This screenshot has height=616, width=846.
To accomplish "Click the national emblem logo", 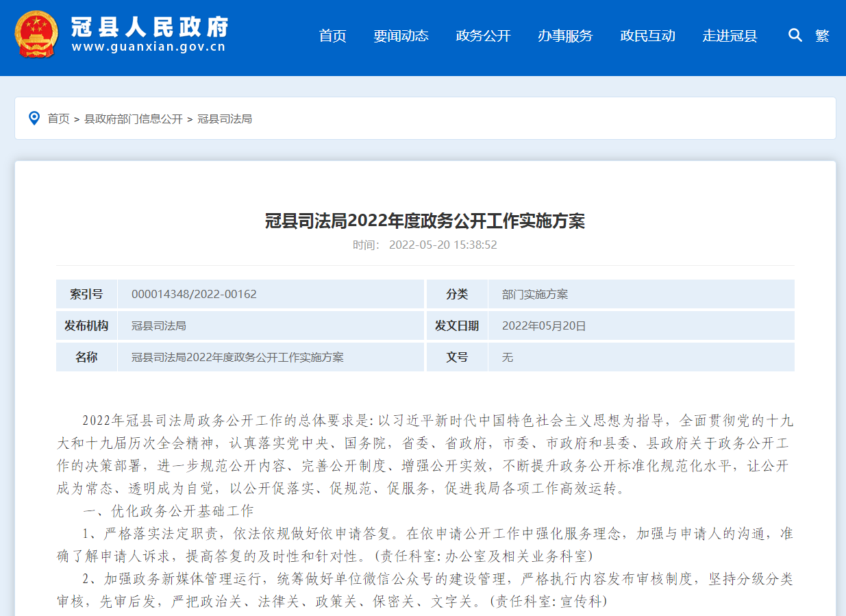I will click(x=36, y=34).
